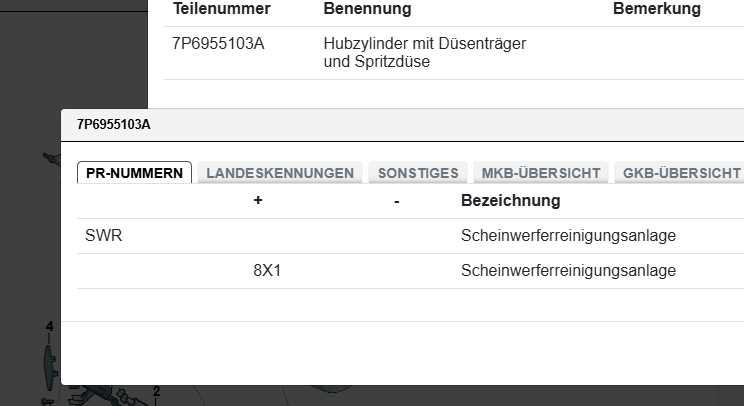Viewport: 744px width, 406px height.
Task: Select the 8X1 PR number cell
Action: [267, 270]
